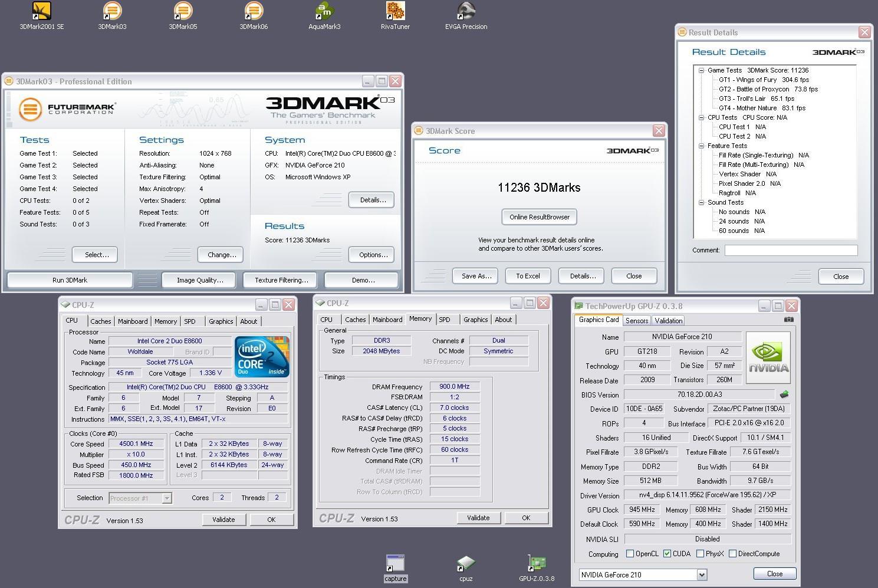Launch the EVGA Precision desktop icon
Viewport: 878px width, 588px height.
click(466, 15)
